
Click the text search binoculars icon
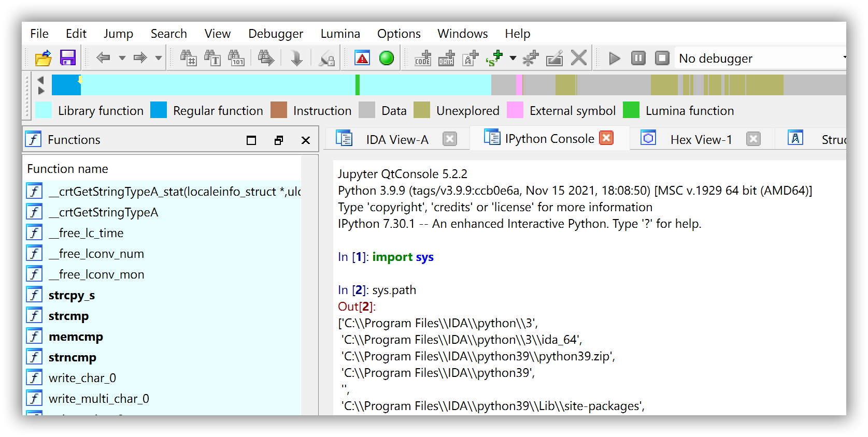tap(213, 58)
